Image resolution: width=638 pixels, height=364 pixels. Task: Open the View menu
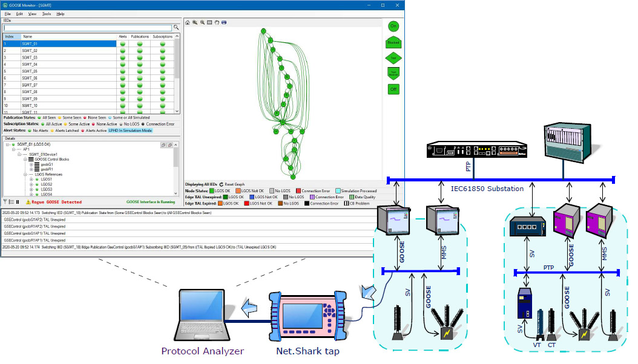[32, 14]
